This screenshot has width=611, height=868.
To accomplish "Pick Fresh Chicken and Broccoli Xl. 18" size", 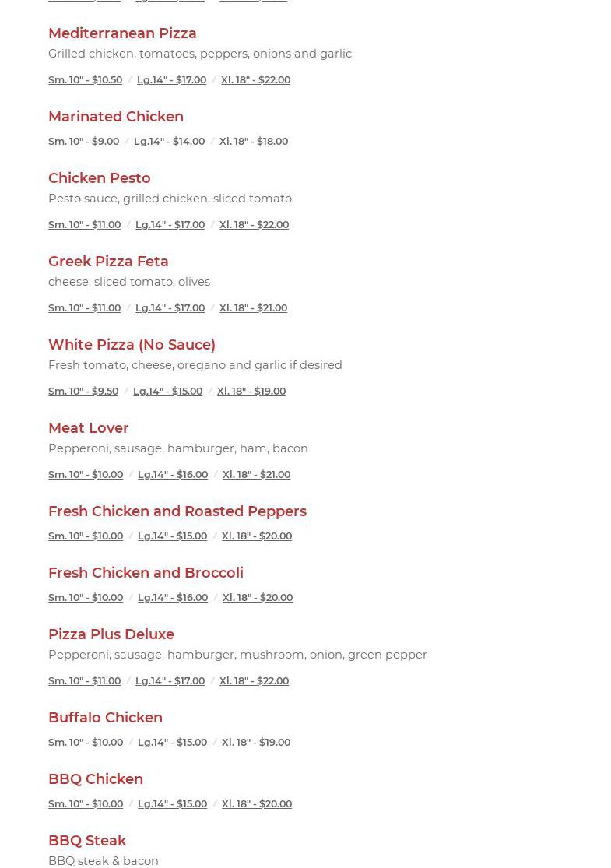I will (x=257, y=597).
